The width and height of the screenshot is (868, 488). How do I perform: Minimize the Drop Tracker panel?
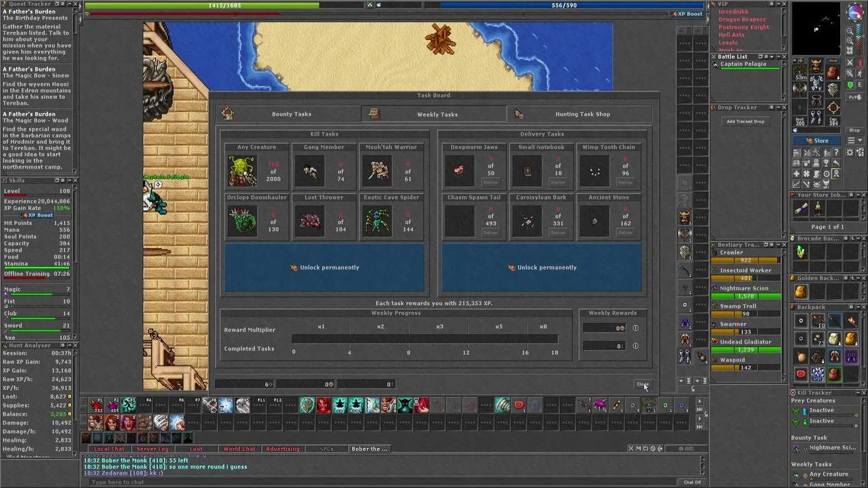(x=777, y=107)
